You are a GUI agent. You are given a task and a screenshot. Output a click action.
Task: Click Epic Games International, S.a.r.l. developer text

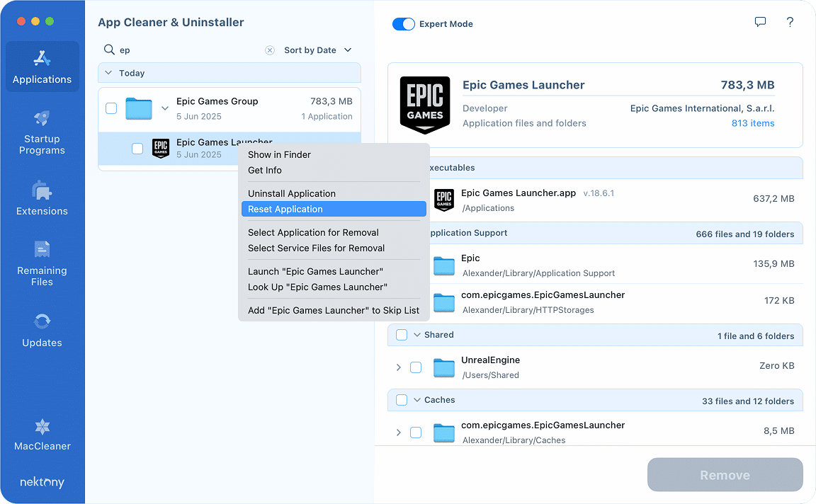[x=702, y=108]
